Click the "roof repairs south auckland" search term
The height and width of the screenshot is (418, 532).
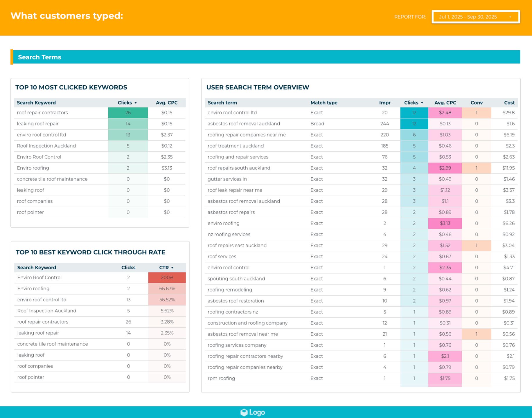[239, 168]
